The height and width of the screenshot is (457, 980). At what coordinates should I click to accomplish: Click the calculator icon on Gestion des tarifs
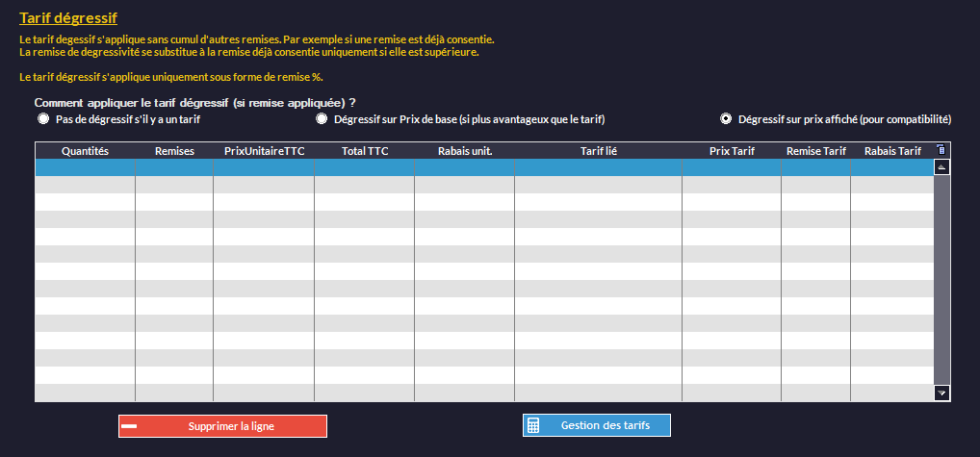tap(533, 426)
